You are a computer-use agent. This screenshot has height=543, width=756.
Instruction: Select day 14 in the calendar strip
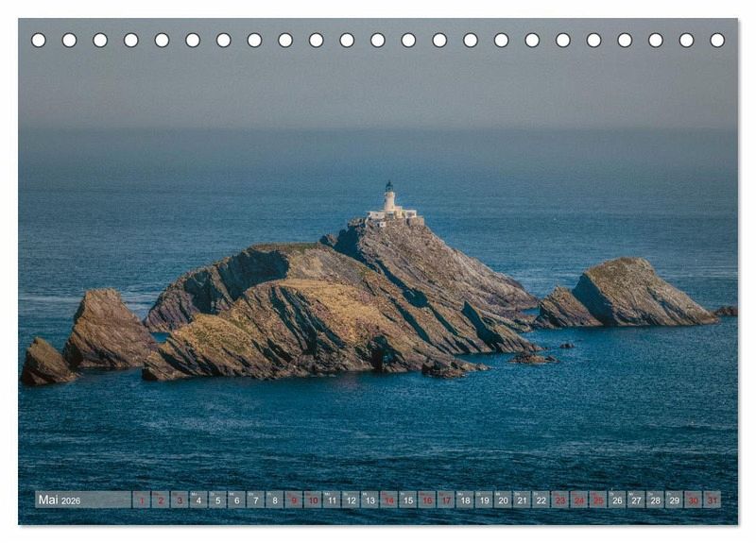tap(389, 500)
